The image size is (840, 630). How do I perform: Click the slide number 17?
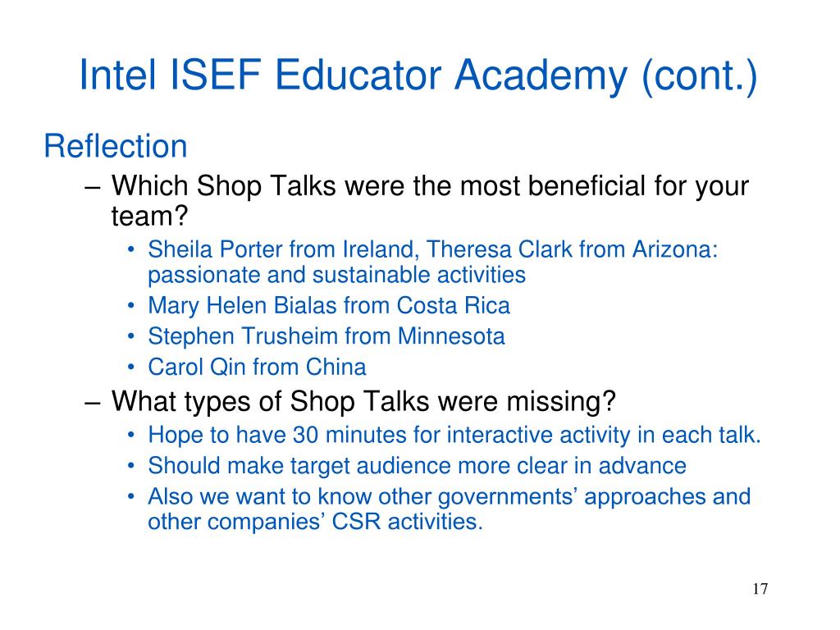coord(760,589)
